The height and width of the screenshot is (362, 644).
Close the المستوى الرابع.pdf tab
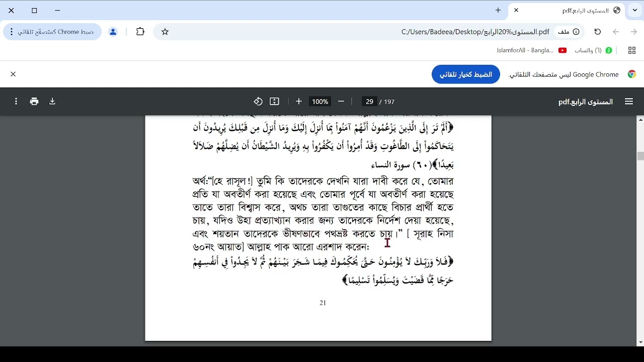[x=516, y=10]
